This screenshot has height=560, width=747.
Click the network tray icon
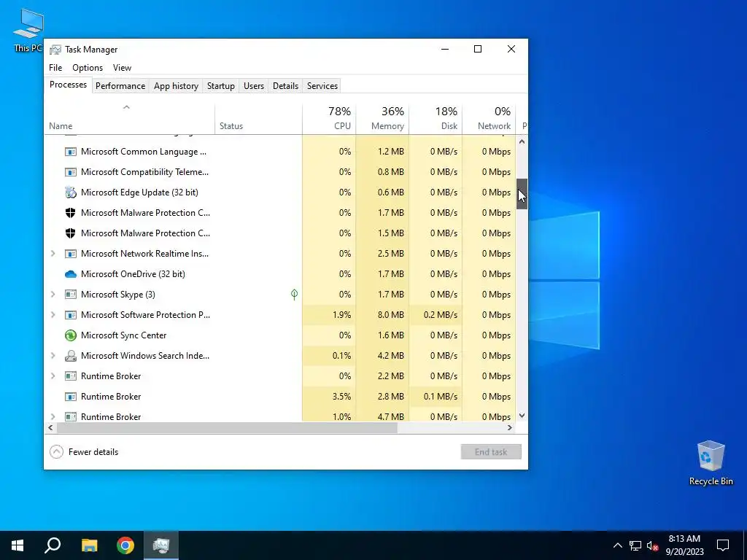(635, 545)
